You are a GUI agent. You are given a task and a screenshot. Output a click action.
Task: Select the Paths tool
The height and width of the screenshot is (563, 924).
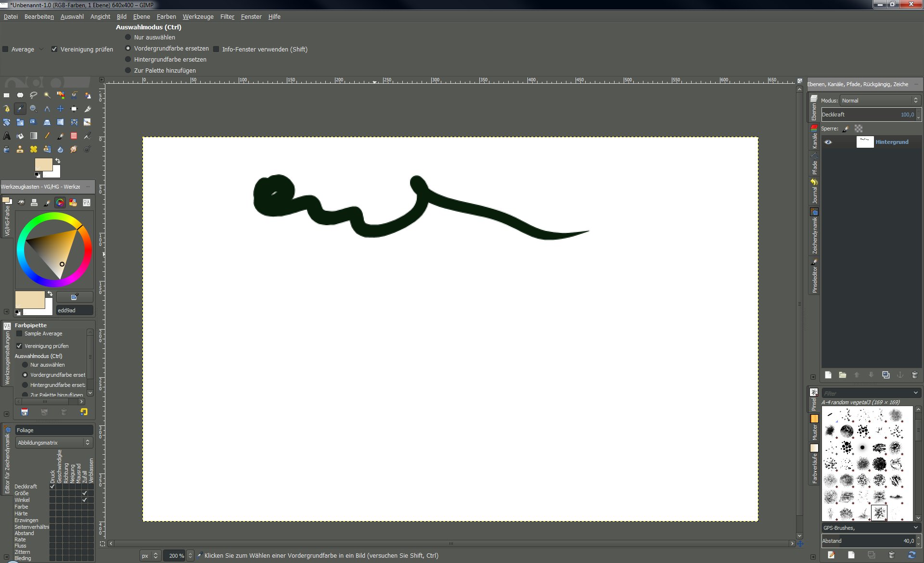click(7, 109)
